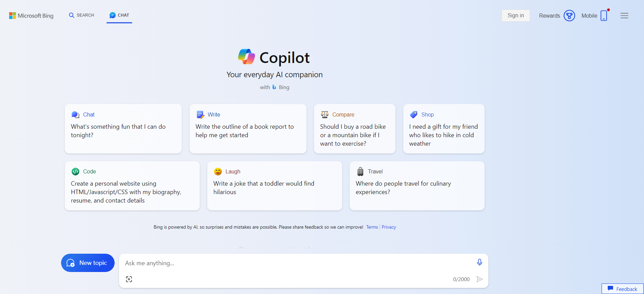Click the Bing icon next to 'with'
The image size is (644, 294).
coord(274,87)
